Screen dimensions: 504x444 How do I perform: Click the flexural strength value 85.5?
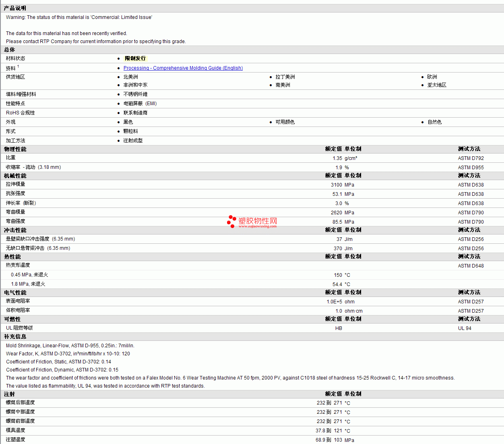click(x=337, y=222)
